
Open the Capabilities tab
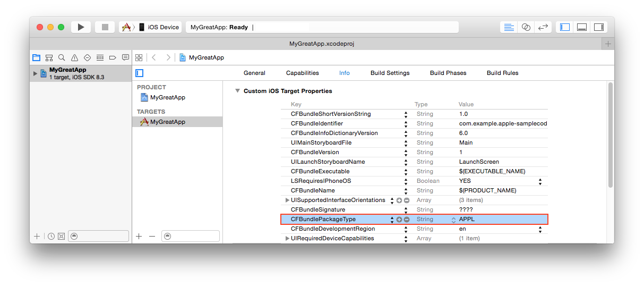pyautogui.click(x=302, y=73)
